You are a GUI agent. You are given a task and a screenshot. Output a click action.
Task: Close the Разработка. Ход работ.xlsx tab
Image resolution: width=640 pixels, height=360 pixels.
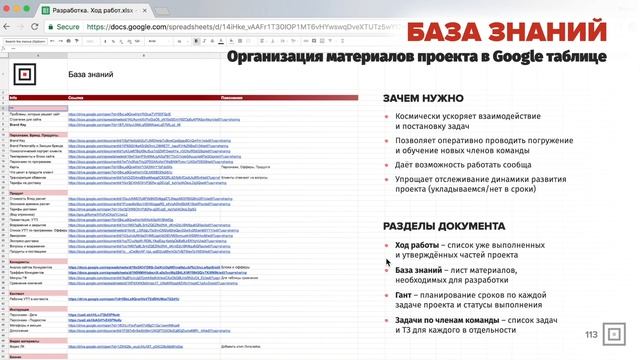[x=144, y=10]
